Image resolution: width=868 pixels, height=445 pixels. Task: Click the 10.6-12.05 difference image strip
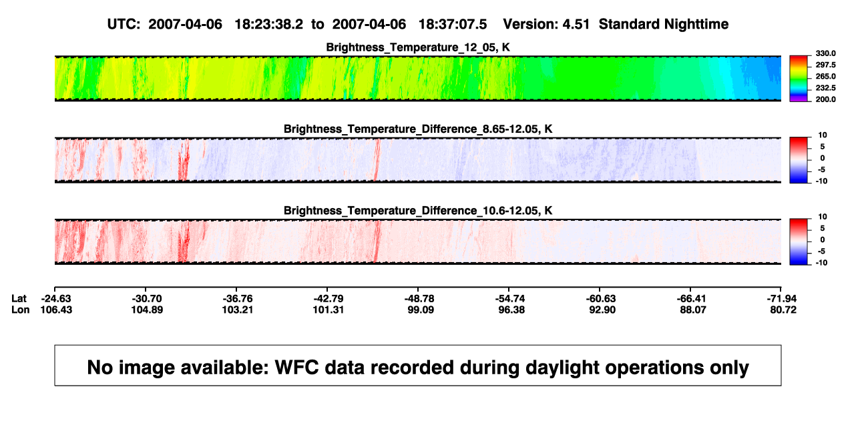[418, 241]
